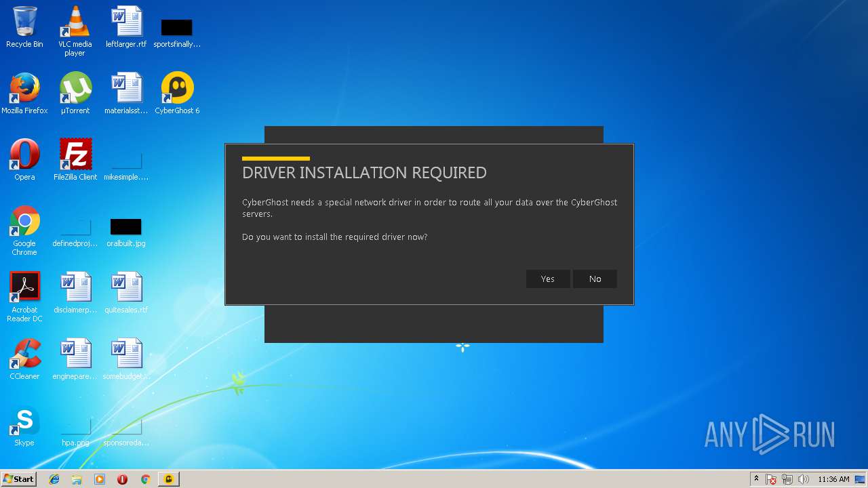
Task: Open the Windows Start menu
Action: tap(18, 479)
